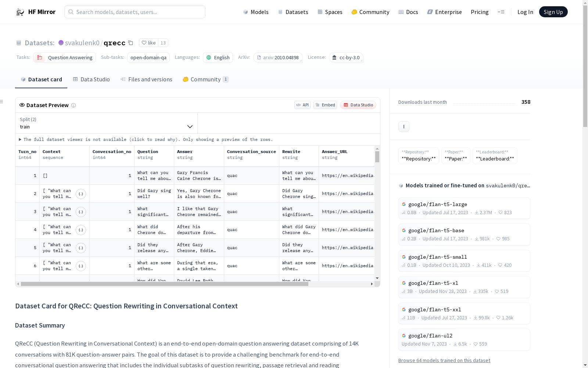The width and height of the screenshot is (588, 368).
Task: Open the Data Studio tab
Action: (x=91, y=79)
